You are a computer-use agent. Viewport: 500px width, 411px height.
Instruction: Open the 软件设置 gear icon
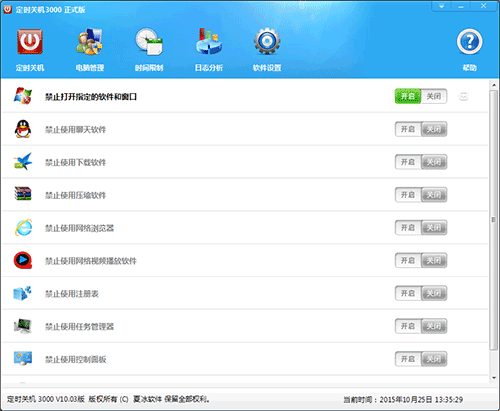[267, 42]
